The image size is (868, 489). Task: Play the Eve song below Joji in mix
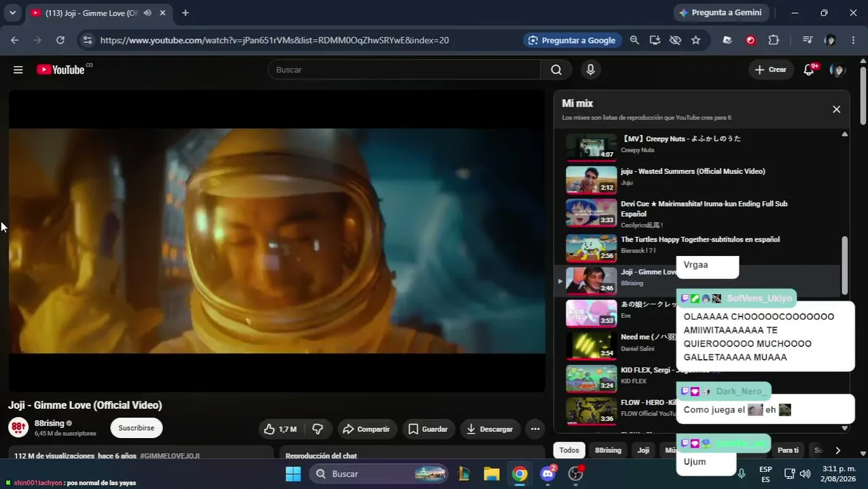tap(591, 313)
